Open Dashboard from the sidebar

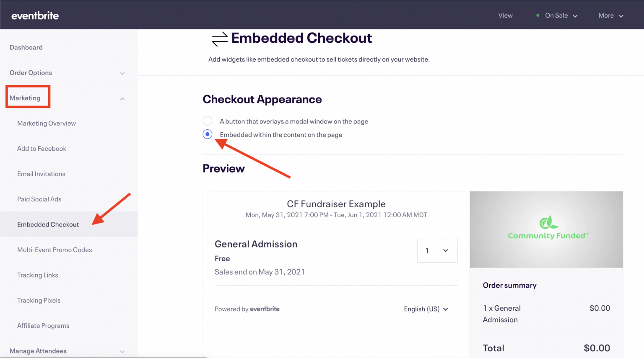coord(26,47)
